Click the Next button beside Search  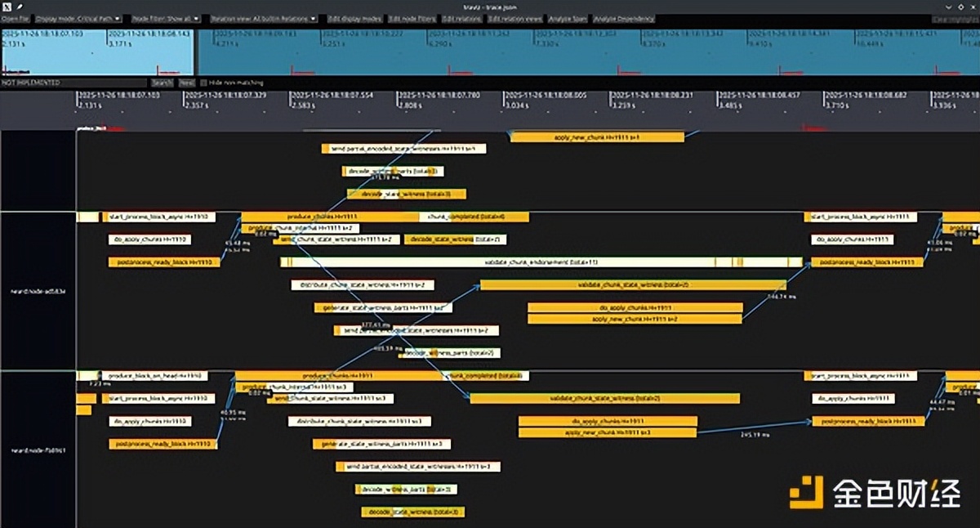coord(187,83)
